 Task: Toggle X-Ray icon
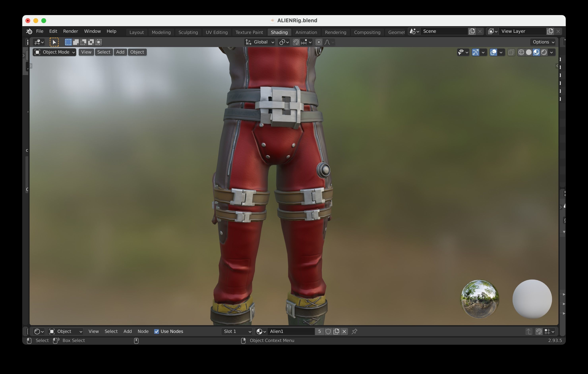pyautogui.click(x=511, y=52)
